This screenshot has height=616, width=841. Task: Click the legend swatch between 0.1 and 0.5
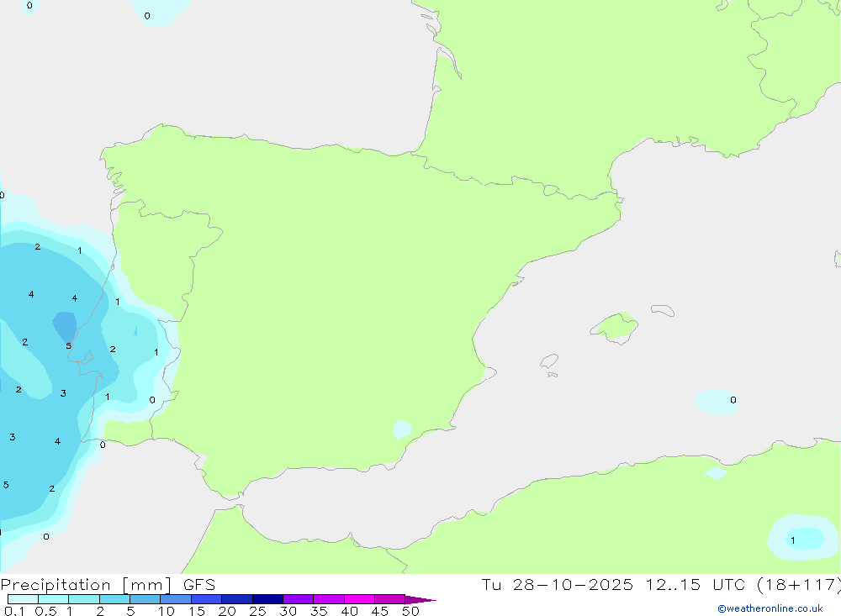[23, 599]
